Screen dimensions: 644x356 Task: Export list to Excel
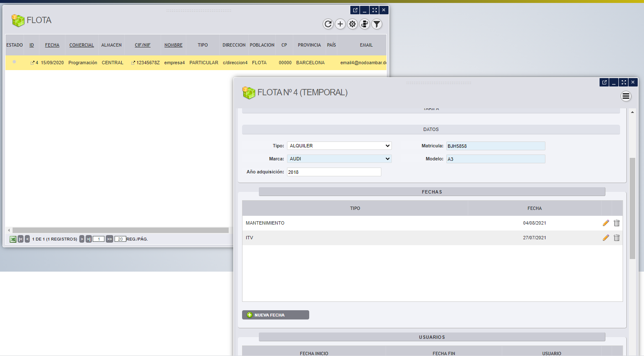pos(13,239)
